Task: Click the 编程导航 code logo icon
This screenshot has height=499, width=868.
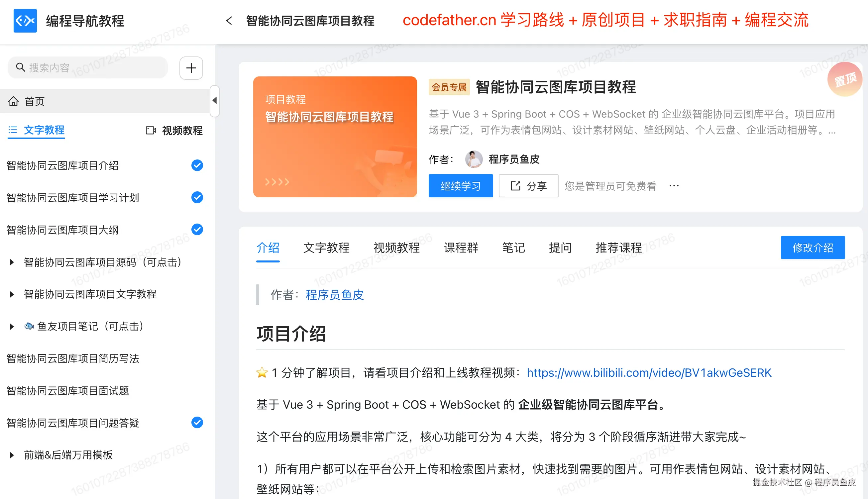Action: tap(25, 21)
